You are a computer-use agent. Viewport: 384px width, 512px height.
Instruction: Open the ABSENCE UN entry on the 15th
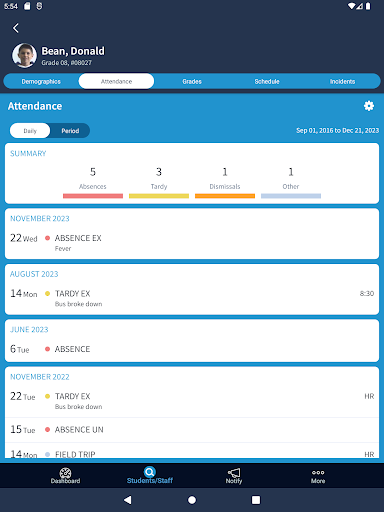pos(192,430)
